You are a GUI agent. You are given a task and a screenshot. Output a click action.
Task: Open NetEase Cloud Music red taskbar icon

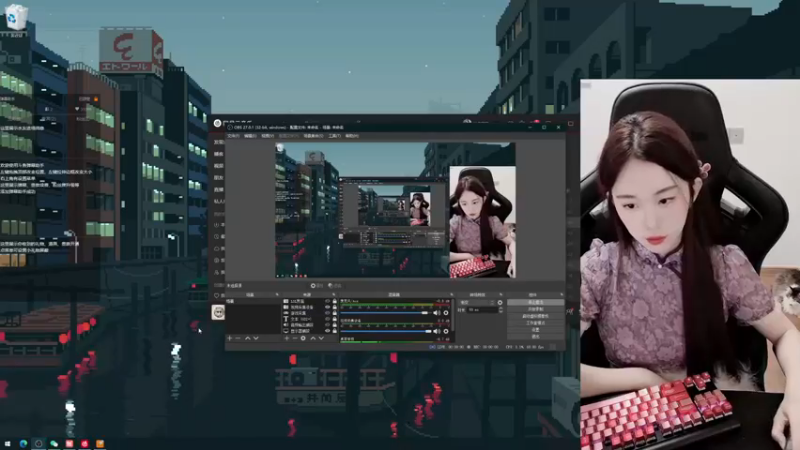pyautogui.click(x=84, y=444)
